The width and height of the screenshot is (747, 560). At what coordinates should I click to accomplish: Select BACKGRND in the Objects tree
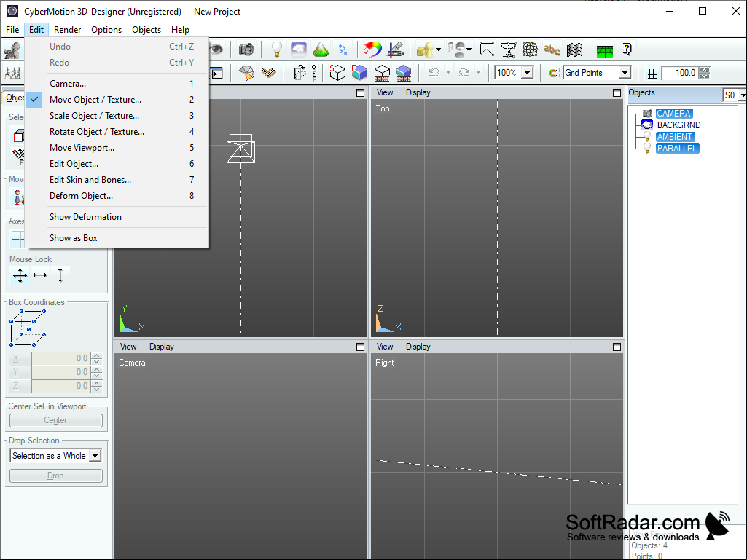pos(678,125)
